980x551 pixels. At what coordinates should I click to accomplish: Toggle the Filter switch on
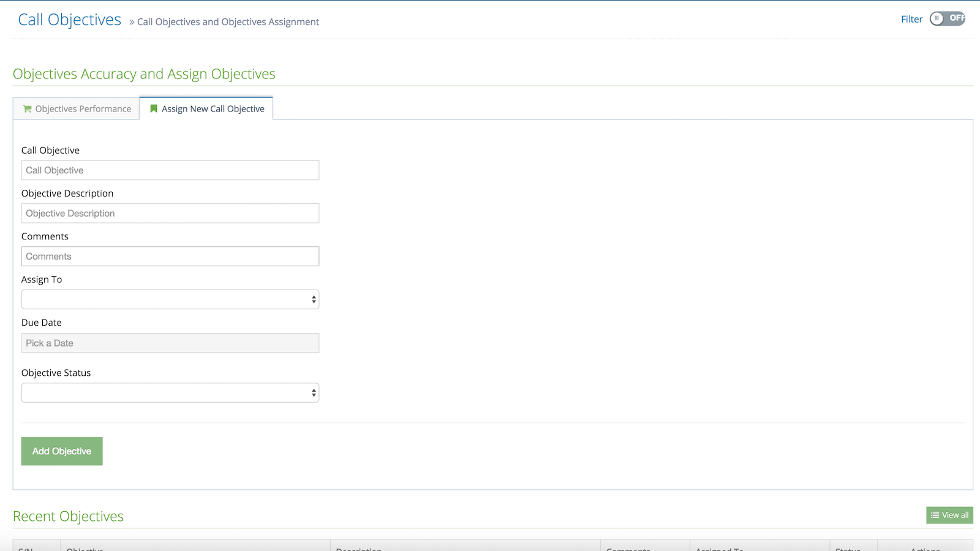tap(947, 18)
